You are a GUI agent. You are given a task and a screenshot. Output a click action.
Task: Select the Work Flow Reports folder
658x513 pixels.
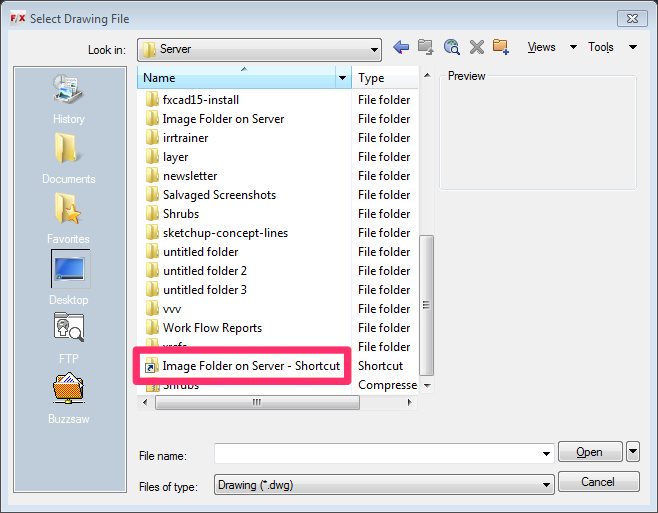(204, 328)
